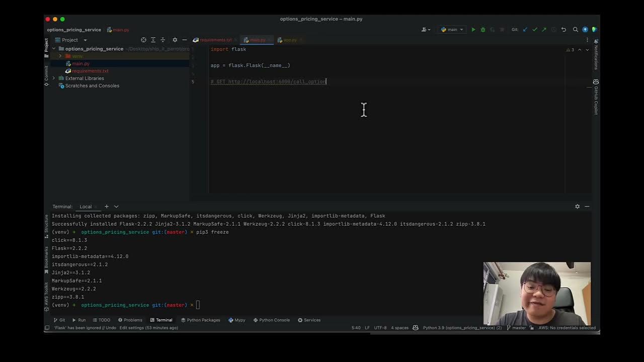Update project with the blue Git arrow
This screenshot has width=644, height=362.
(525, 30)
